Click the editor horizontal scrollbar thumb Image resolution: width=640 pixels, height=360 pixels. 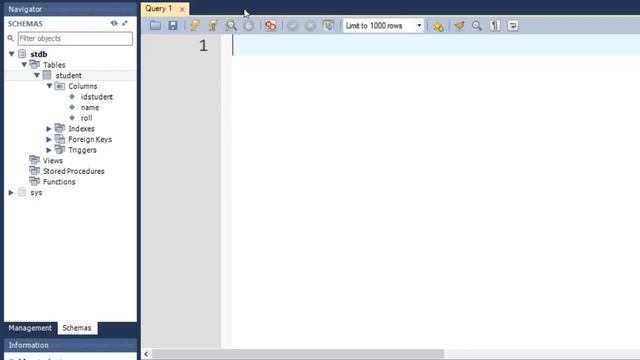pyautogui.click(x=298, y=354)
